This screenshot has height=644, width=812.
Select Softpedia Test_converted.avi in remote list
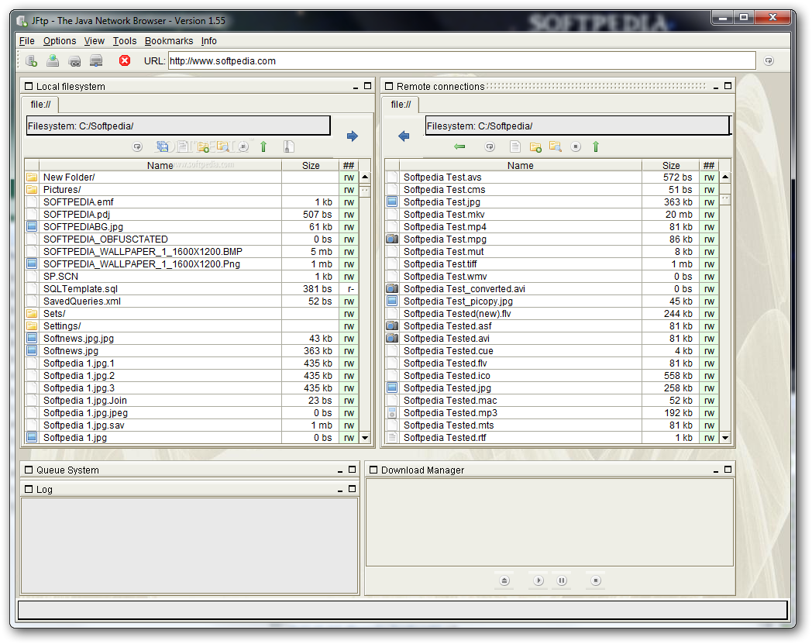552,289
